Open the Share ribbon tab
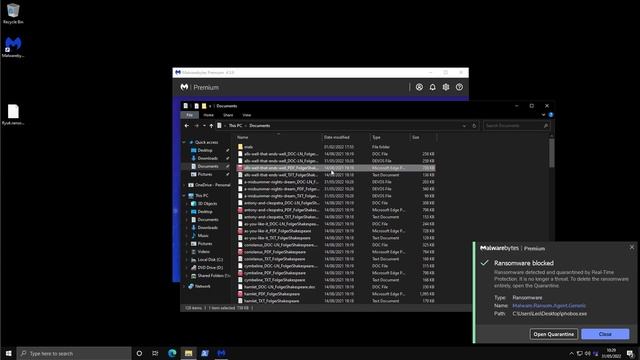Image resolution: width=640 pixels, height=360 pixels. point(228,115)
